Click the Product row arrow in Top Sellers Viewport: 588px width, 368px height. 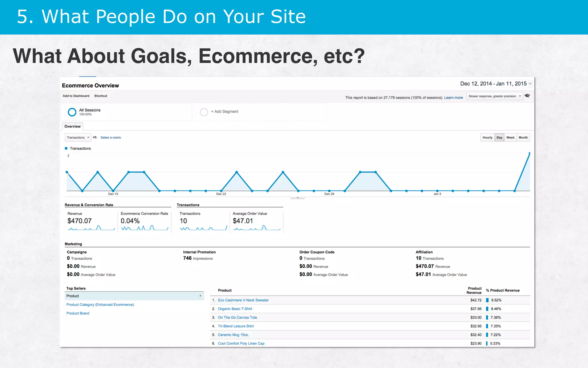pos(200,296)
